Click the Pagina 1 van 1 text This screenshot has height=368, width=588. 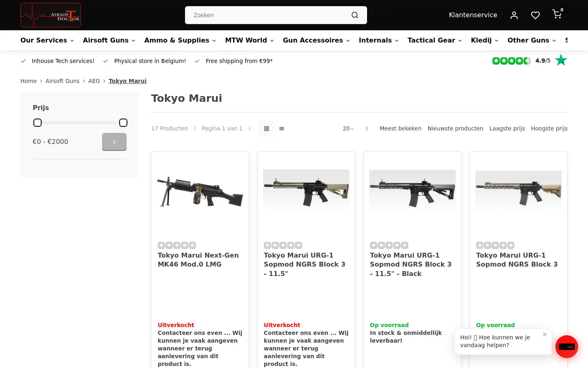[222, 128]
